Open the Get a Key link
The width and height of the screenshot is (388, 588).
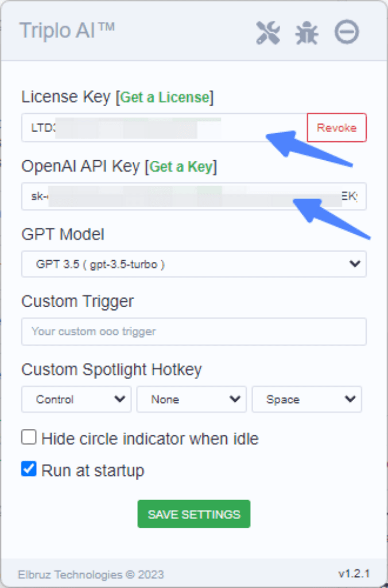(181, 167)
